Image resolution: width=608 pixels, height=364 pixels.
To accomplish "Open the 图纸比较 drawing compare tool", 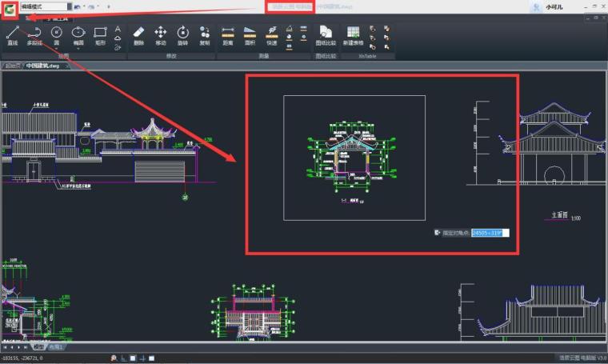I will pos(323,35).
